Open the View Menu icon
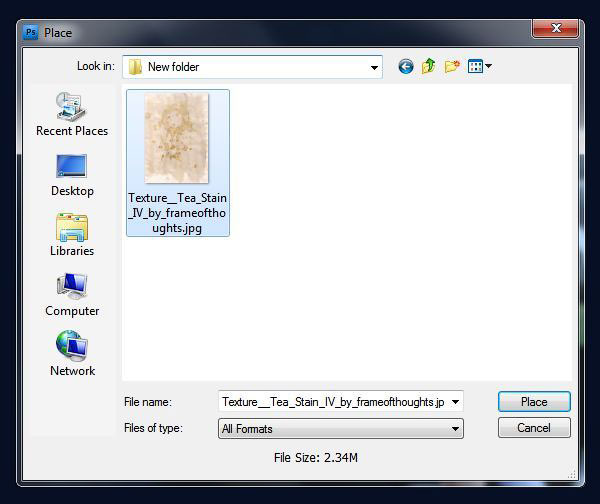The height and width of the screenshot is (504, 600). pos(475,67)
